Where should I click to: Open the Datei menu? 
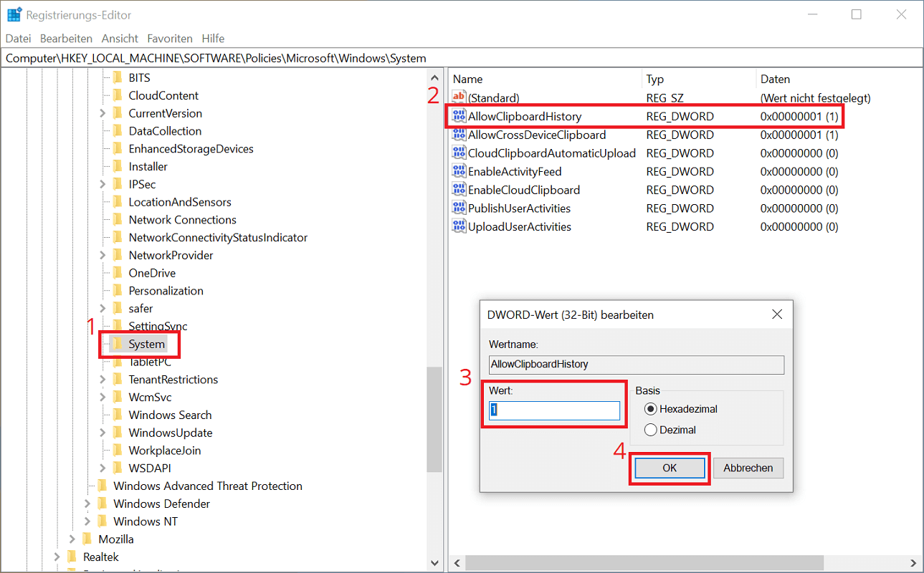(19, 39)
